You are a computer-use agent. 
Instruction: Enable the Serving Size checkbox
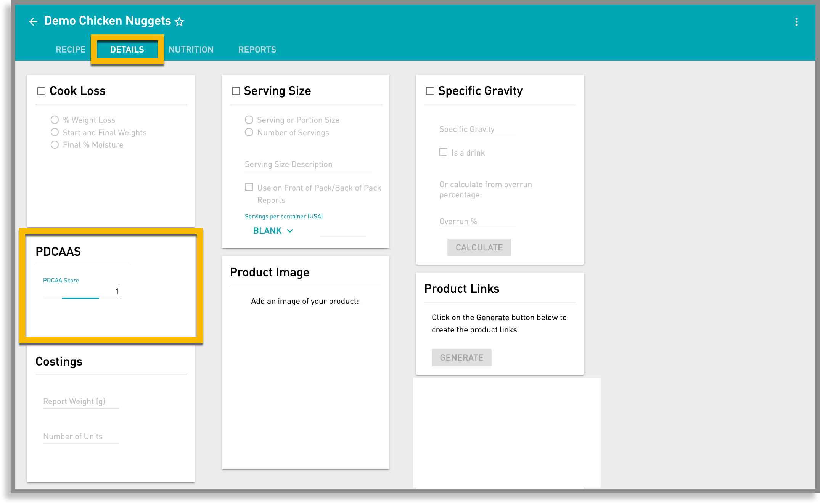coord(236,91)
